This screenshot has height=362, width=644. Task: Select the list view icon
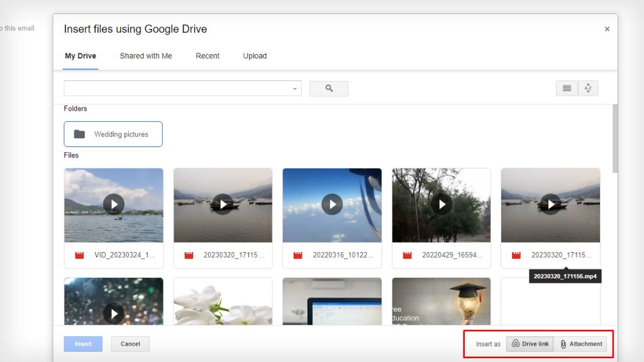tap(565, 88)
